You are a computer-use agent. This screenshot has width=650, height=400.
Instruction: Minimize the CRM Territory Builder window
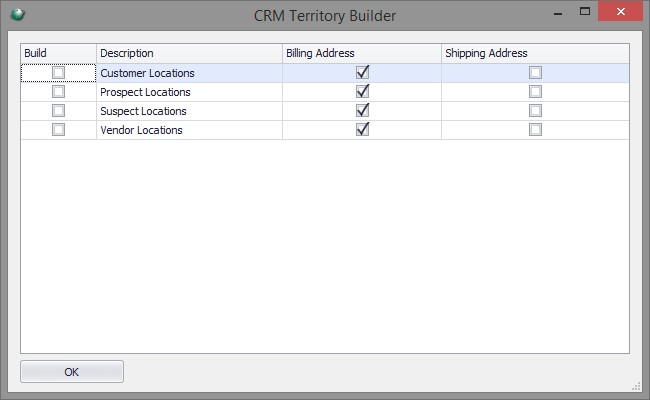pos(558,12)
